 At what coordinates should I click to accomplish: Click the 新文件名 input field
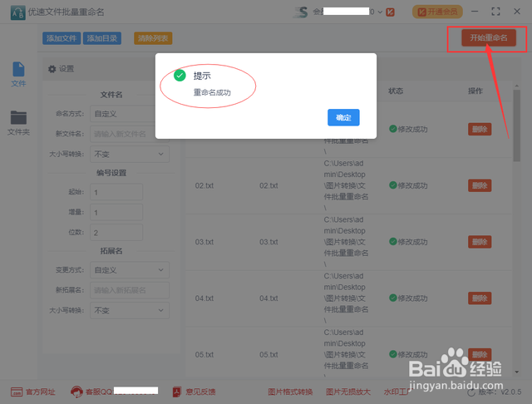tap(130, 134)
